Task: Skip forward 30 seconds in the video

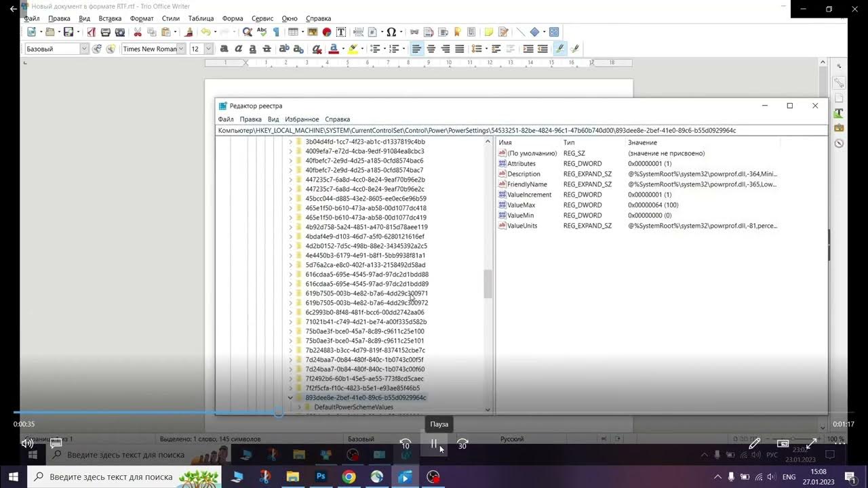Action: (462, 444)
